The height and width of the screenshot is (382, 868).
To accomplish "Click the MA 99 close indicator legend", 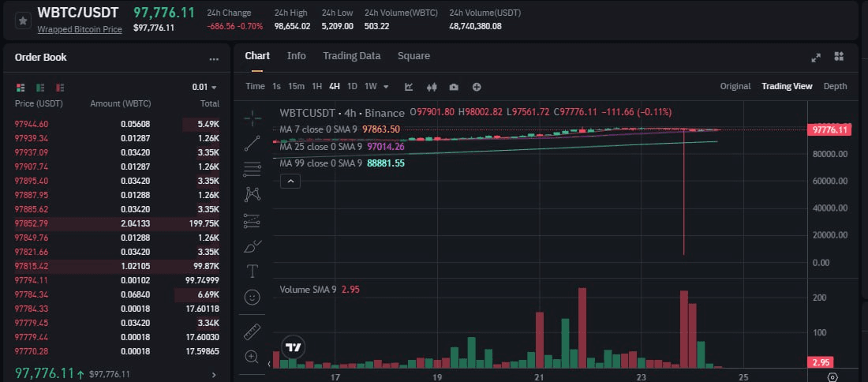I will (342, 163).
